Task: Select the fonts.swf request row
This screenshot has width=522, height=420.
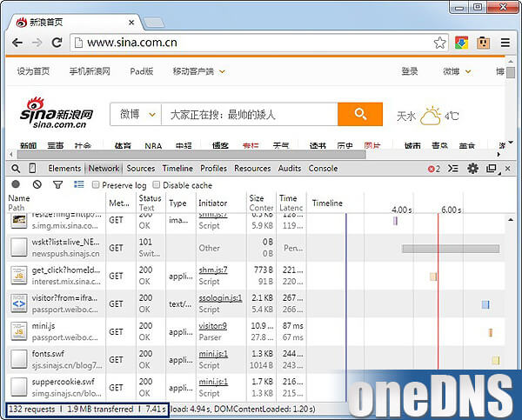Action: [x=256, y=360]
